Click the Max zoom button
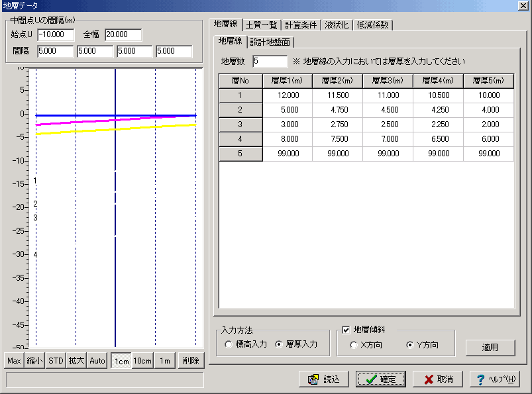This screenshot has width=532, height=394. tap(14, 361)
